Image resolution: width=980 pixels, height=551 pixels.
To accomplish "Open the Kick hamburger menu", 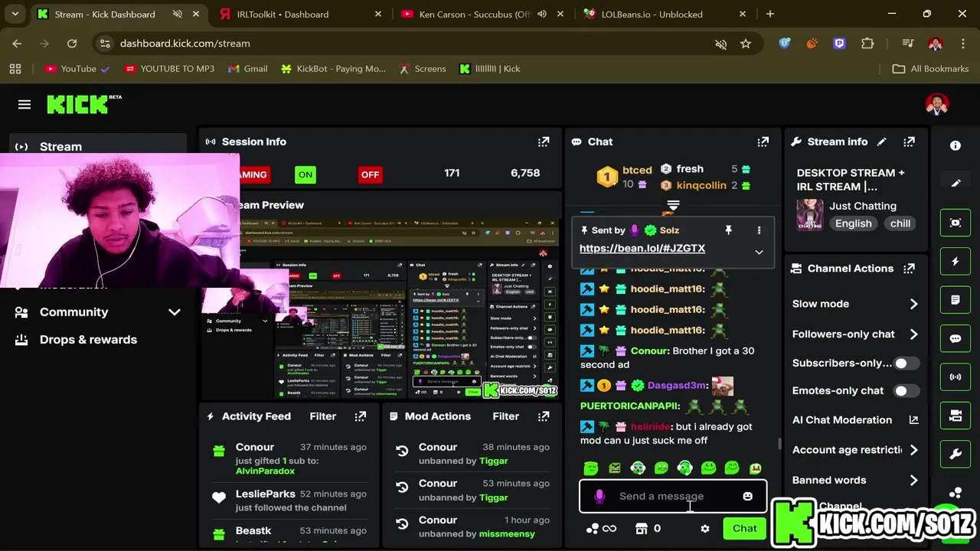I will pos(24,105).
